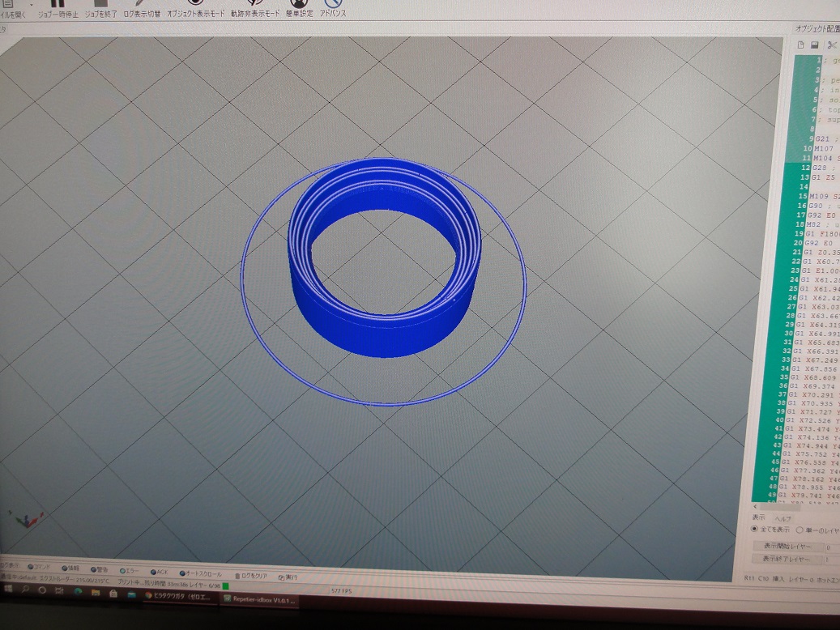Toggle エラー errors log filter
Screen dimensions: 840x630
[130, 571]
